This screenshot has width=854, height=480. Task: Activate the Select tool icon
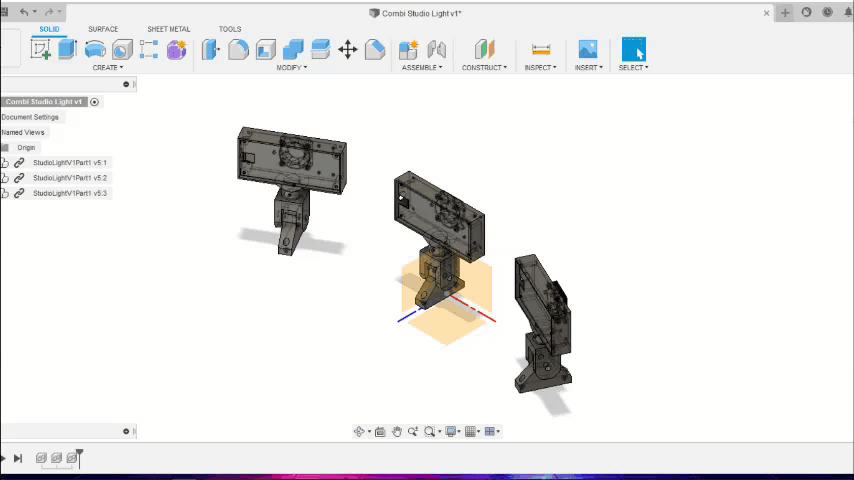[x=633, y=50]
